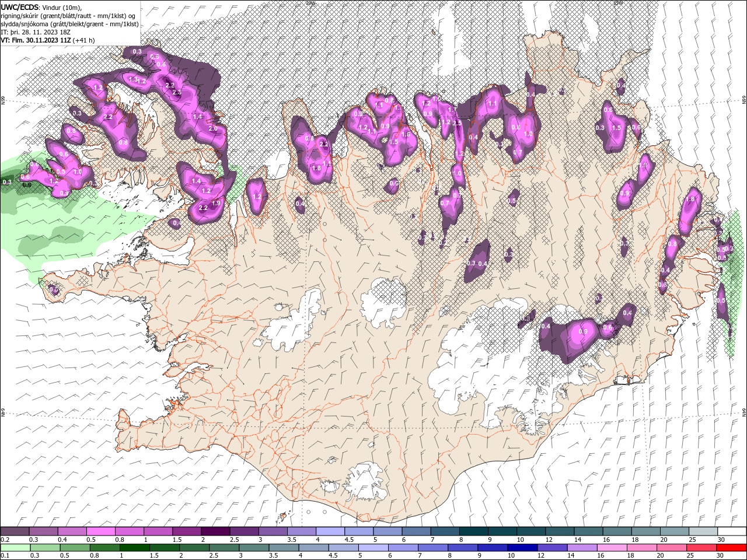This screenshot has width=747, height=560.
Task: Select the 'IT: þri. 28. 11. 2023 18Z' line
Action: click(x=36, y=32)
